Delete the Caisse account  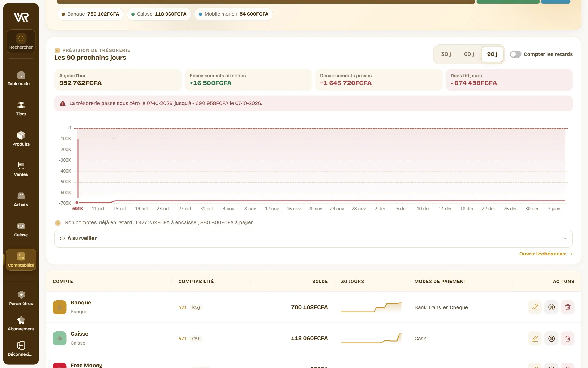pos(568,339)
